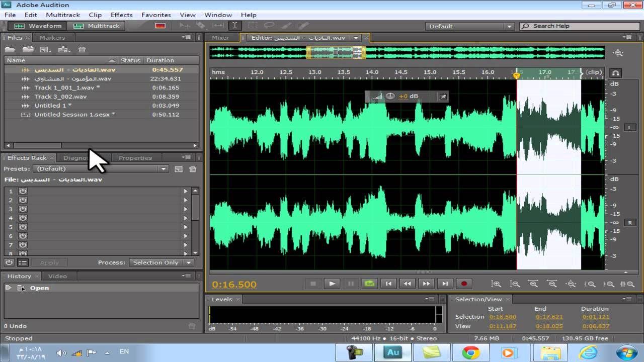Click the Multitrack view button

coord(97,26)
